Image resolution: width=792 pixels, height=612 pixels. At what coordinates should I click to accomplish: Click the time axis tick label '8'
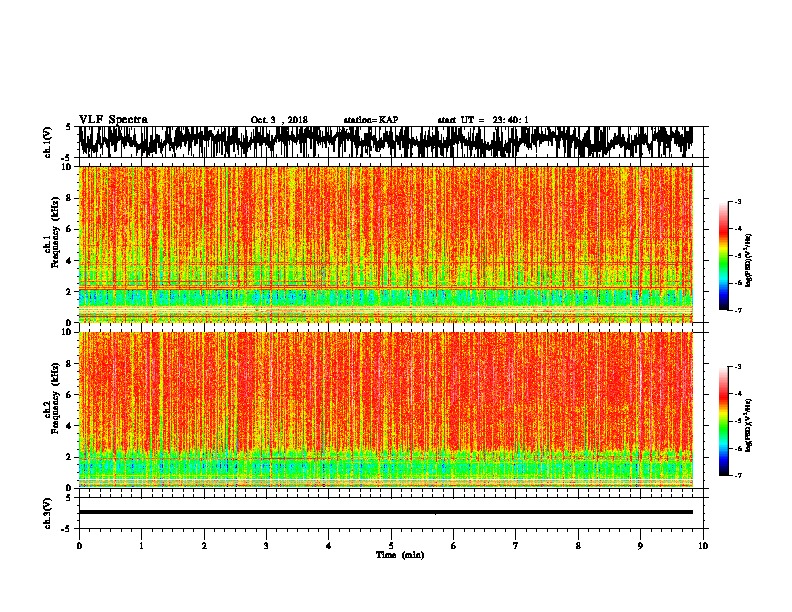pyautogui.click(x=578, y=545)
